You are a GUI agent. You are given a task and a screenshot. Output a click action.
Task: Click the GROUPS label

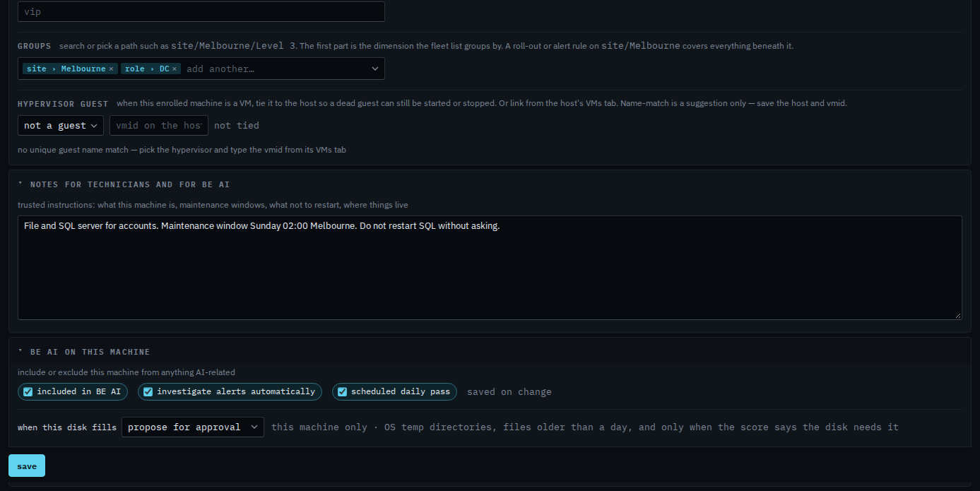click(x=35, y=46)
